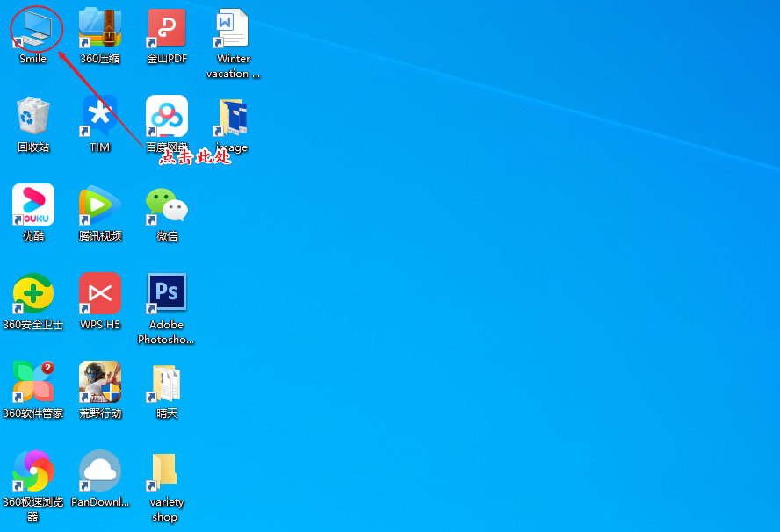Select the 360极速浏览器 browser icon
The image size is (780, 532).
[33, 471]
